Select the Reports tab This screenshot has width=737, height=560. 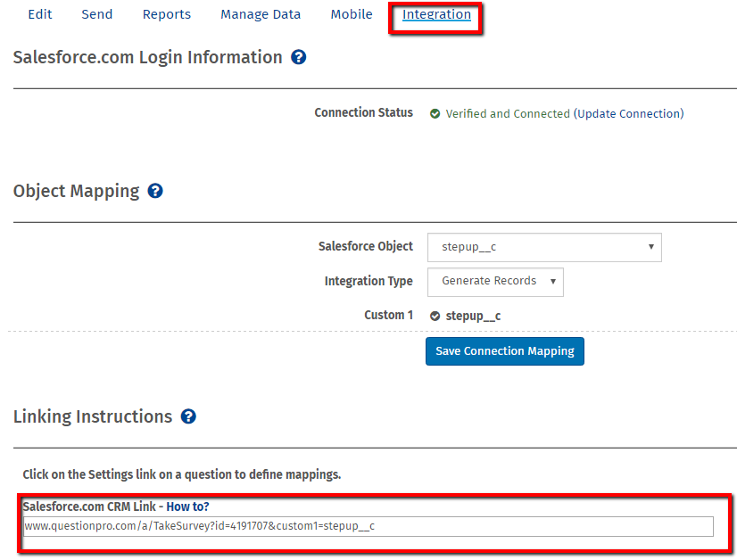click(167, 15)
